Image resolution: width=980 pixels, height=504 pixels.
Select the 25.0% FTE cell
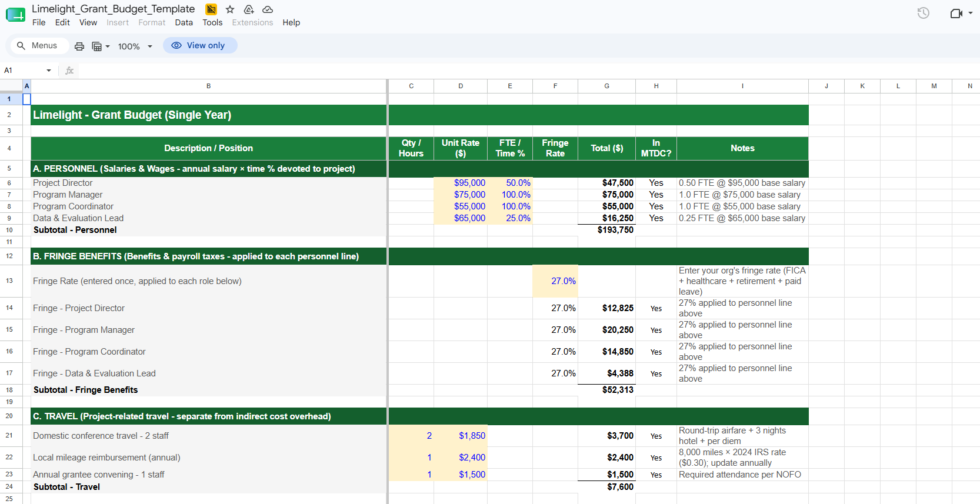(x=510, y=218)
